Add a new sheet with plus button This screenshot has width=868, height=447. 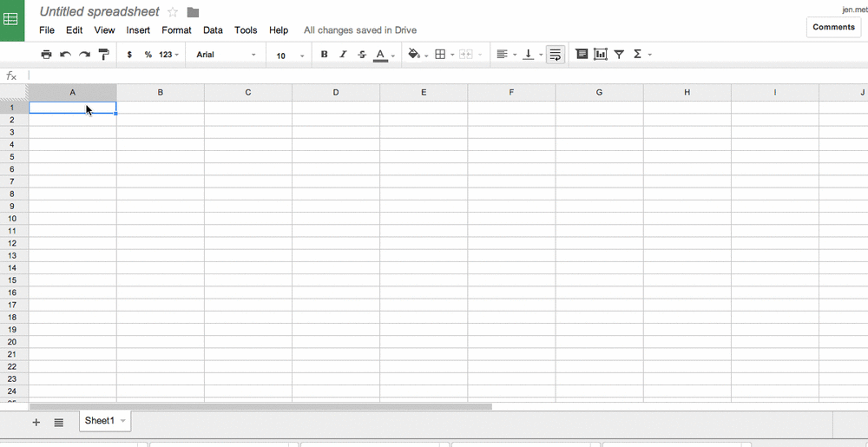[36, 423]
